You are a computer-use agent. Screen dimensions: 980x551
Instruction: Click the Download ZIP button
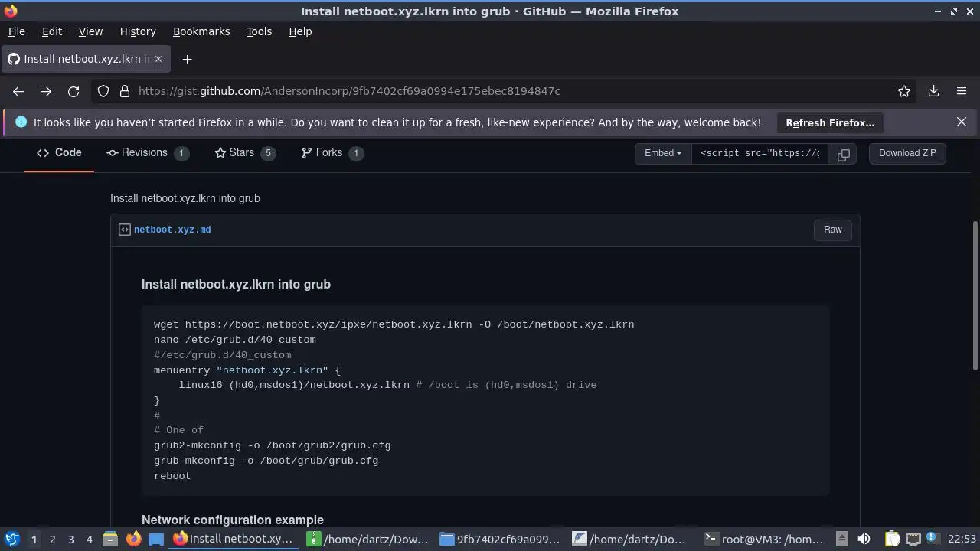(x=907, y=153)
